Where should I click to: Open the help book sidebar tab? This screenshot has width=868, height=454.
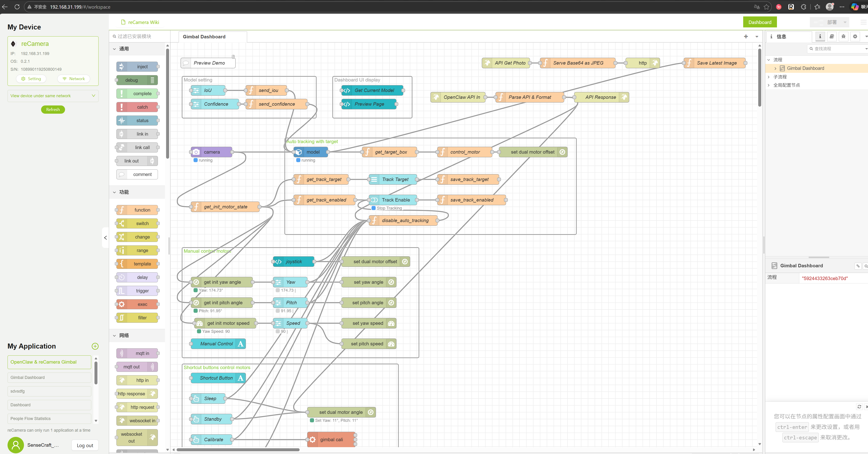(x=832, y=36)
